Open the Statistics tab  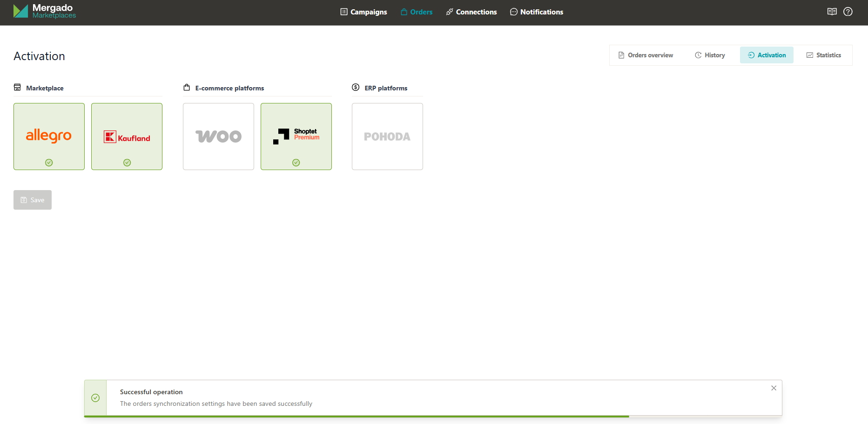click(823, 55)
